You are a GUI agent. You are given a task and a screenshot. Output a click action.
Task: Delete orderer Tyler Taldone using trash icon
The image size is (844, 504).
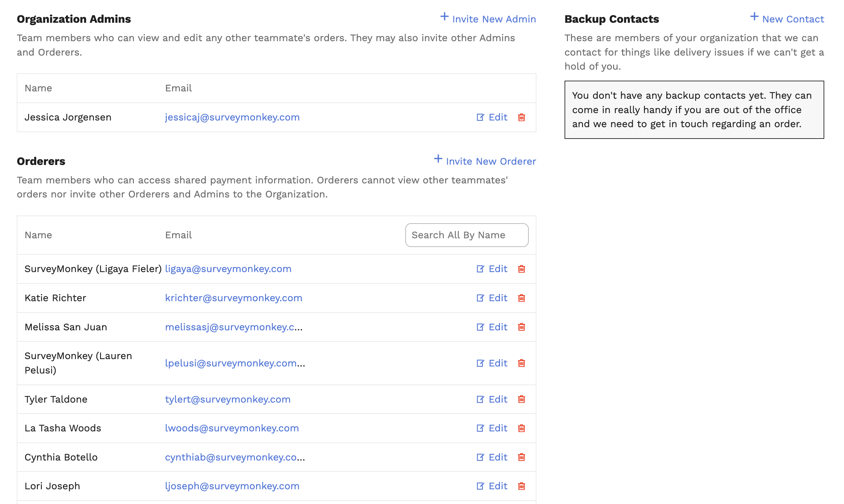(x=522, y=399)
